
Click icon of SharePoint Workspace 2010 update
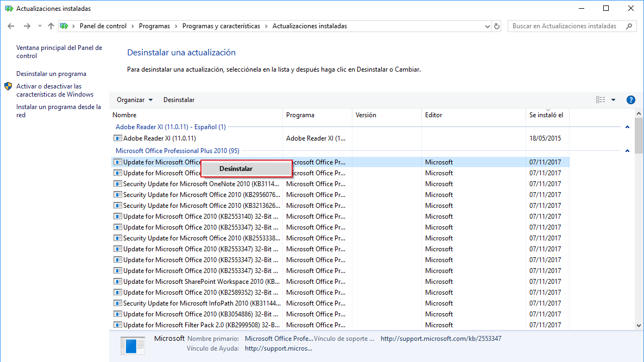click(118, 282)
